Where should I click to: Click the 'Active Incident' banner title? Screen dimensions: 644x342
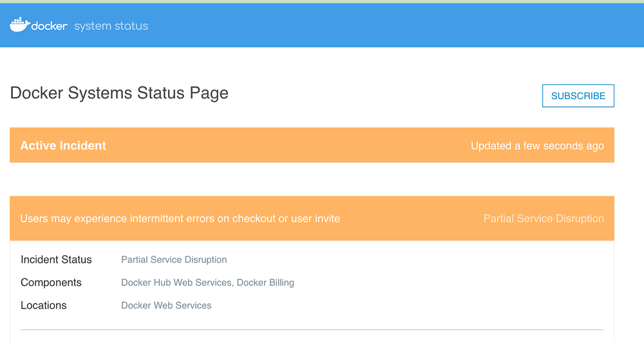click(x=63, y=146)
